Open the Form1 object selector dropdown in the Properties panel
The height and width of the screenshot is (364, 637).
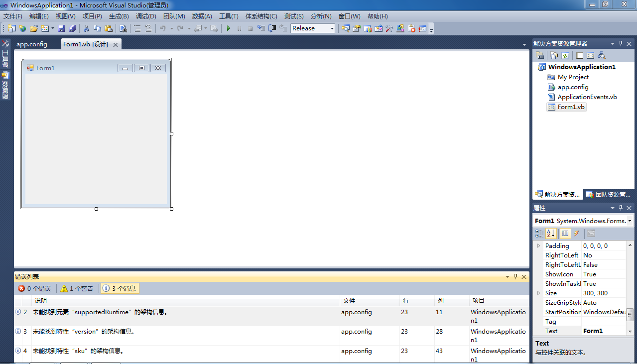630,221
